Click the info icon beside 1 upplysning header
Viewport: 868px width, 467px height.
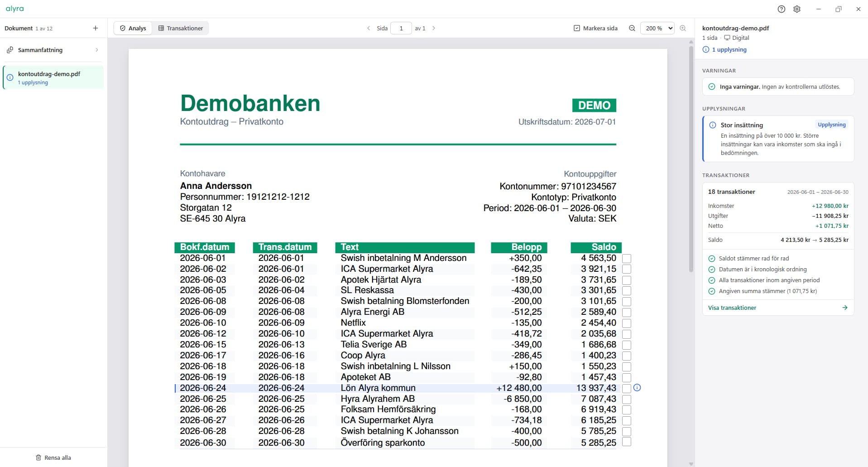click(706, 50)
